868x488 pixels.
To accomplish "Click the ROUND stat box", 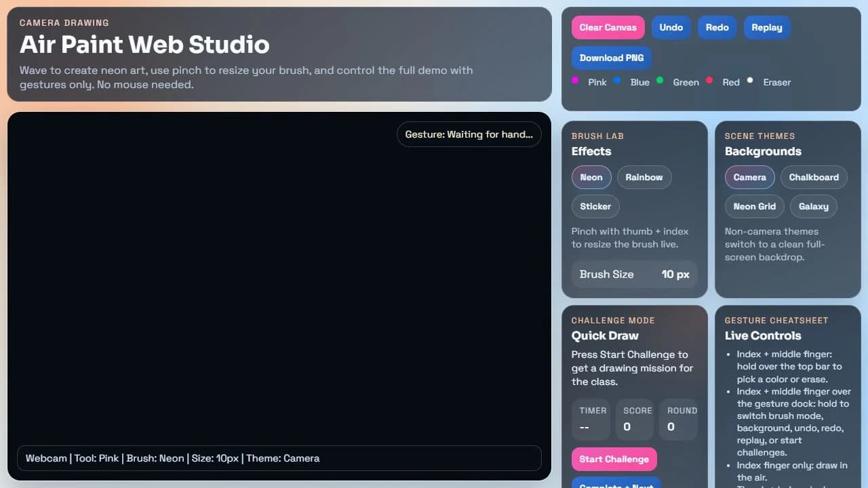I will pyautogui.click(x=678, y=419).
